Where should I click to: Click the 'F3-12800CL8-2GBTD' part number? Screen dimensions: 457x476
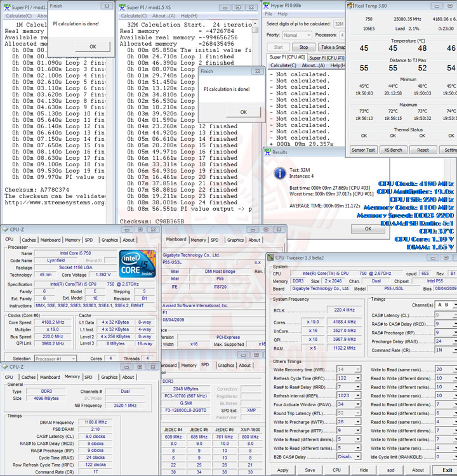pyautogui.click(x=185, y=410)
